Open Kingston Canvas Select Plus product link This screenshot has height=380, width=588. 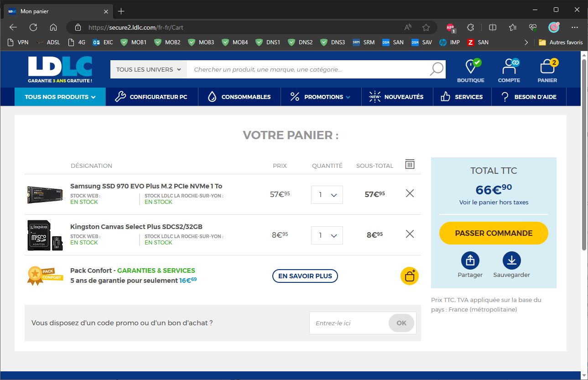136,227
